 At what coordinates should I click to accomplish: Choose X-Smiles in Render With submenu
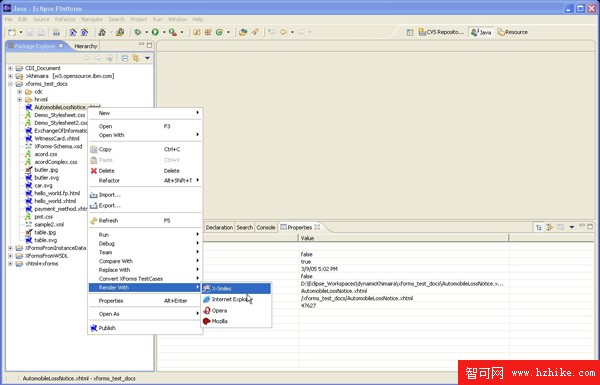pyautogui.click(x=236, y=289)
